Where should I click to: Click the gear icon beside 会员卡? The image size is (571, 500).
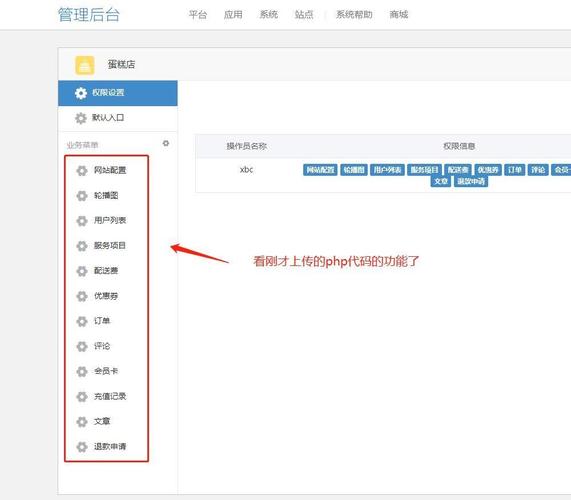click(x=82, y=371)
